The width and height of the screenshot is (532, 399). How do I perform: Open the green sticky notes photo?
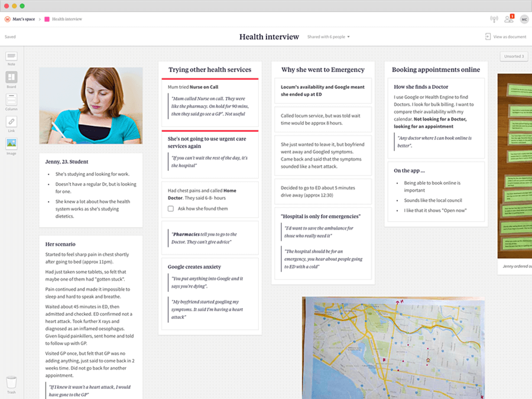point(515,166)
